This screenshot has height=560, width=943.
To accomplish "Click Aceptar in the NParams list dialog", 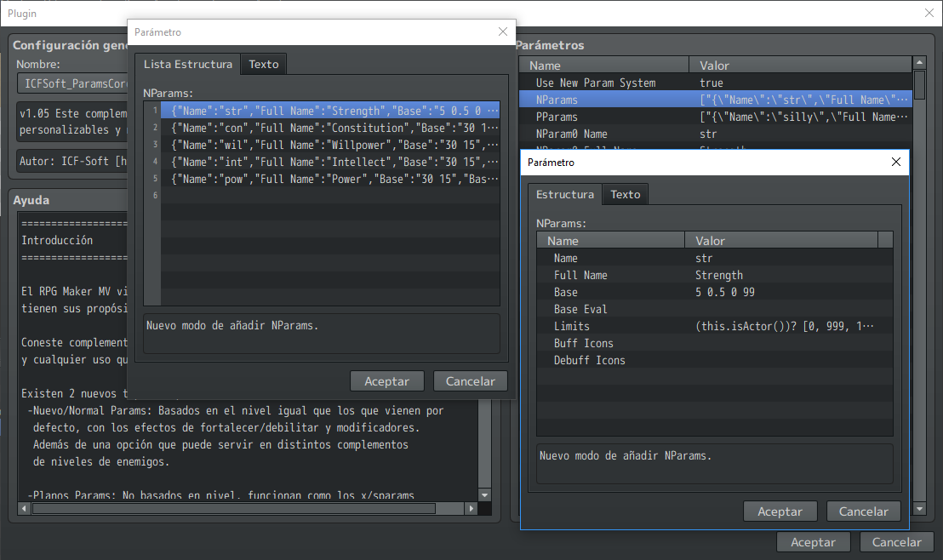I will pyautogui.click(x=386, y=380).
